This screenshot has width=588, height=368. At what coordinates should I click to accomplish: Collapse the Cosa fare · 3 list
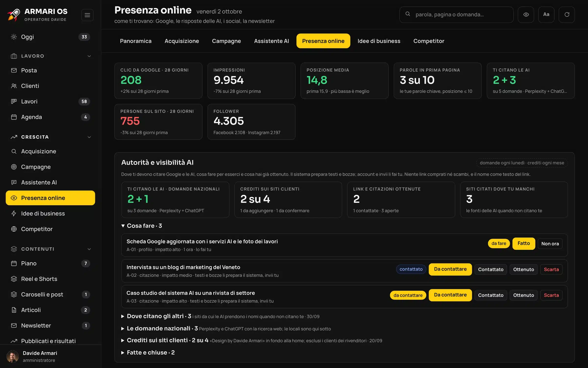coord(142,226)
